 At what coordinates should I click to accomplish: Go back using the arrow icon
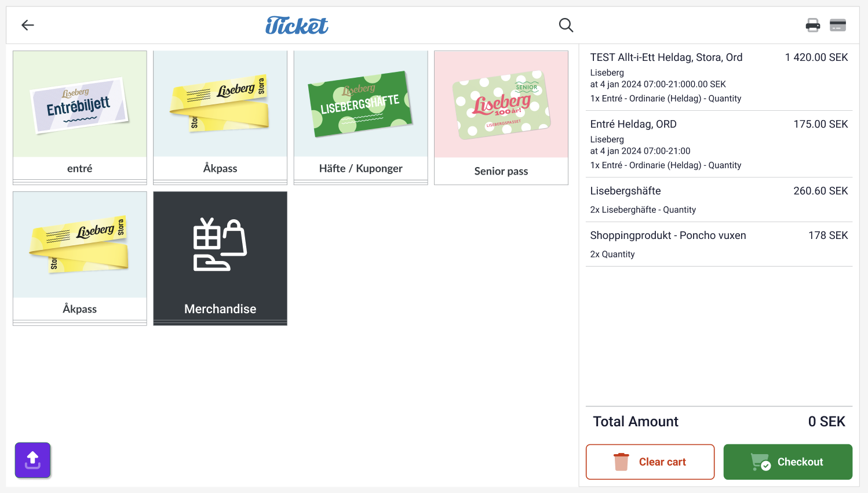coord(28,25)
